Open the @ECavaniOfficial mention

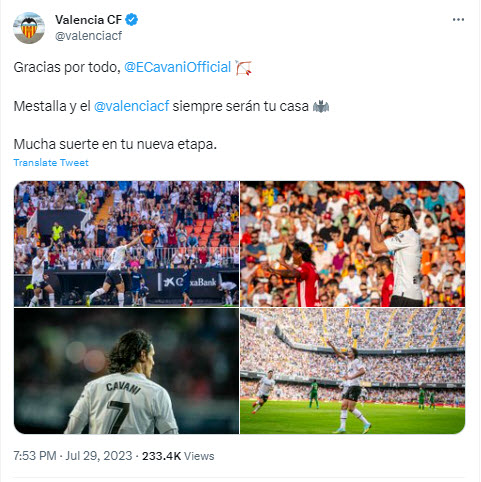click(x=177, y=67)
